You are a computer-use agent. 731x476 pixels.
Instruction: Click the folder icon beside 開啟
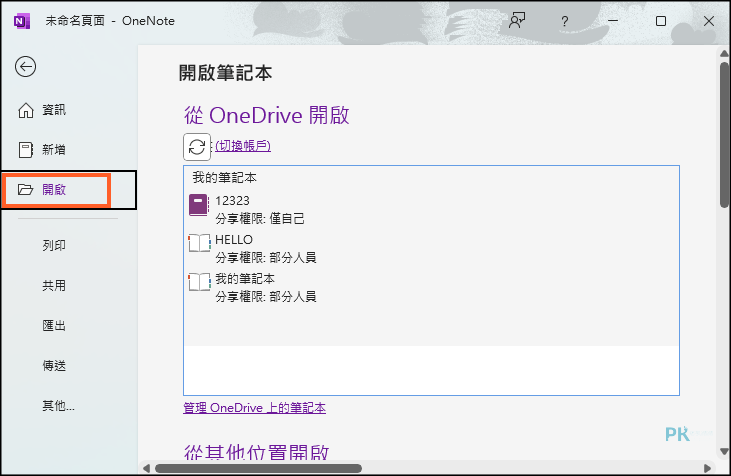[26, 190]
